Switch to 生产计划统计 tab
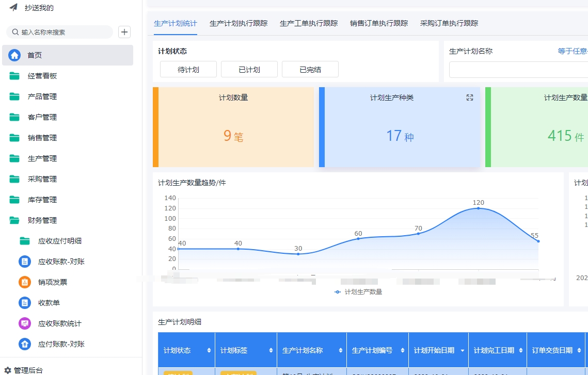Screen dimensions: 588x375 click(x=175, y=23)
